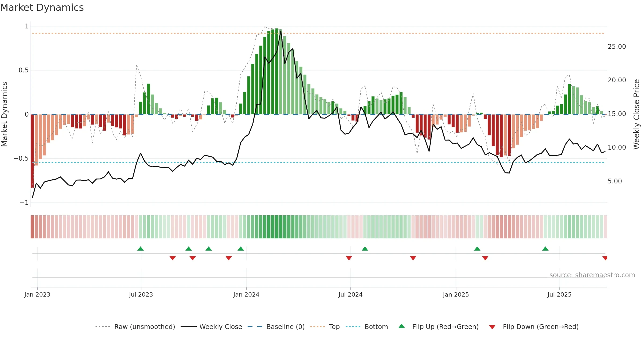This screenshot has width=644, height=362.
Task: Click the dark green heatmap strip segment at early 2024
Action: pyautogui.click(x=277, y=227)
